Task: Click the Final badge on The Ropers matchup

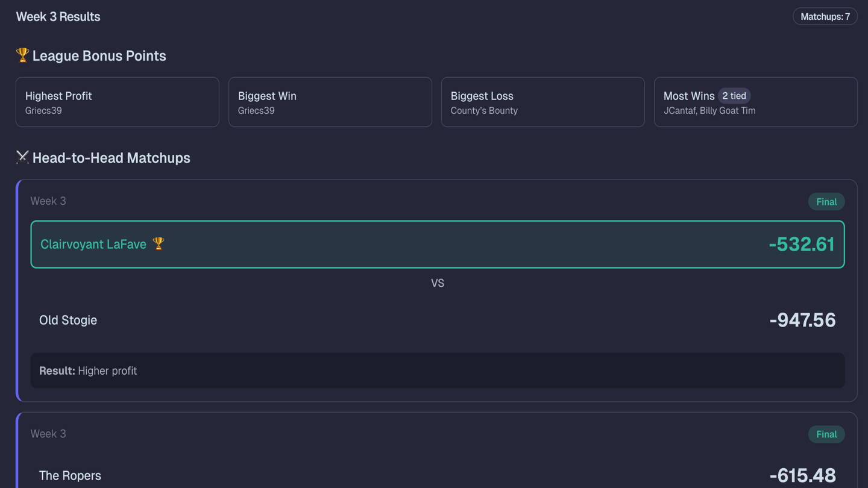Action: (826, 434)
